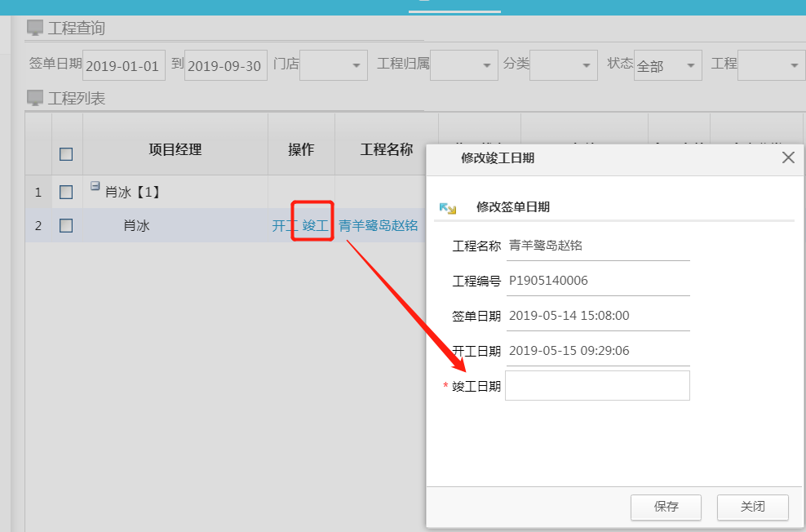Open the 青羊鹭岛赵铭 project link
Viewport: 806px width, 532px height.
click(379, 226)
